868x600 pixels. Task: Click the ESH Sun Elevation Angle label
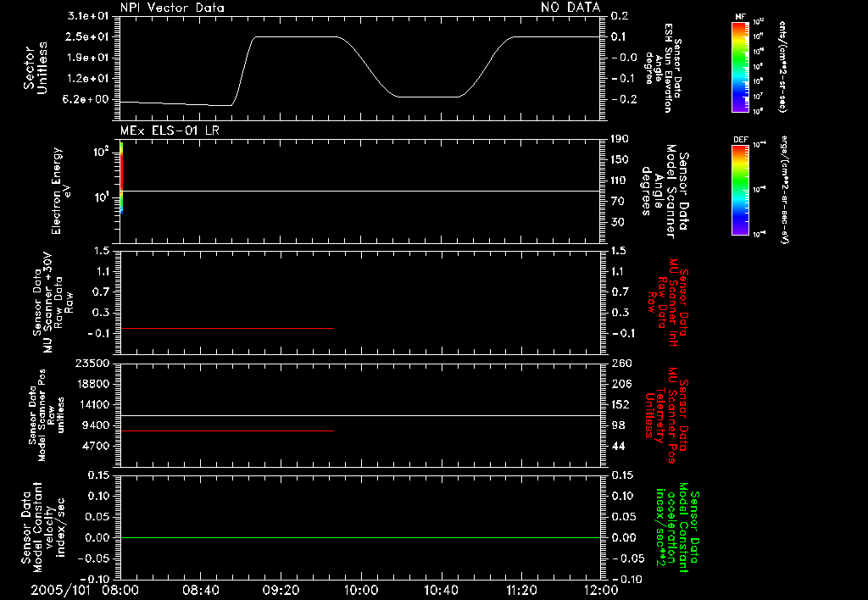pyautogui.click(x=662, y=68)
